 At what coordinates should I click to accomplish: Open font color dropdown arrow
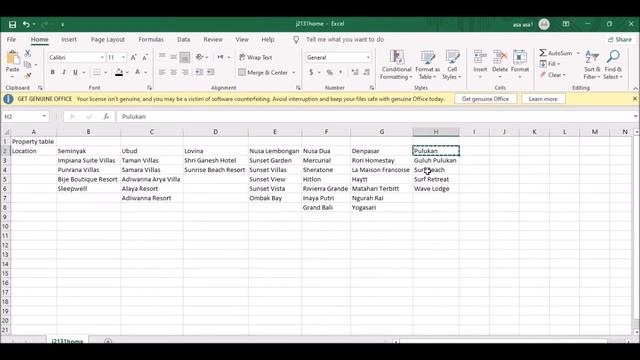coord(145,73)
